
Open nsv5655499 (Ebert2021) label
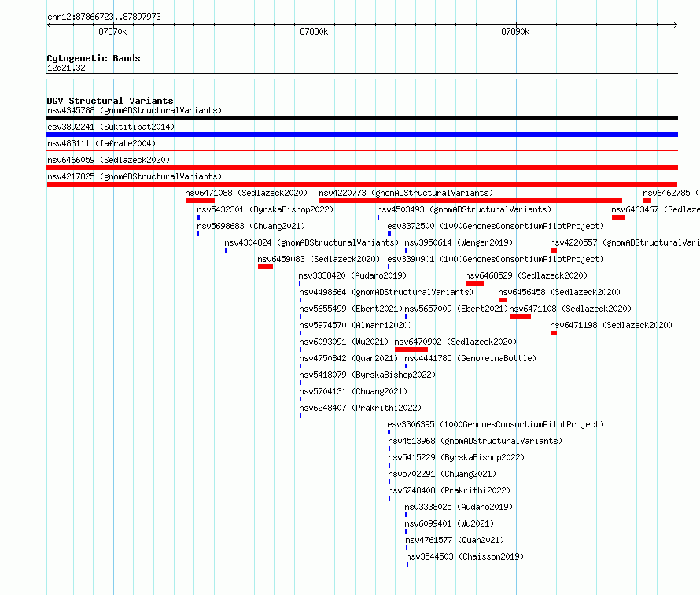pos(351,309)
